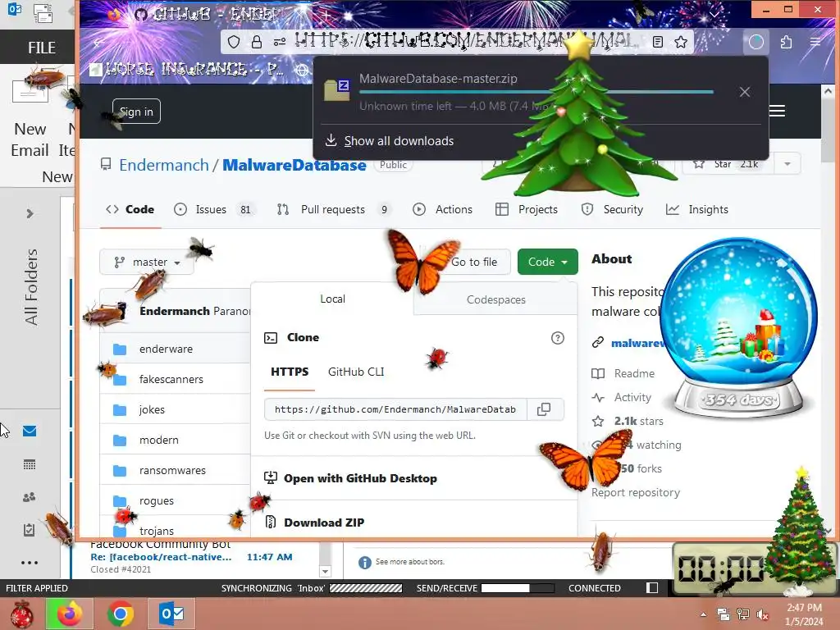
Task: Click Outlook New Email button
Action: click(x=30, y=115)
